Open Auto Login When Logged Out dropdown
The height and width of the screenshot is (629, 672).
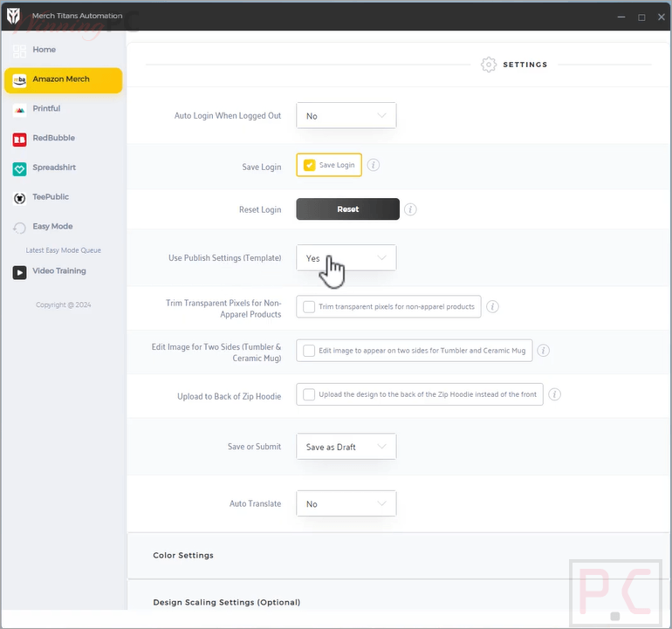pos(346,116)
